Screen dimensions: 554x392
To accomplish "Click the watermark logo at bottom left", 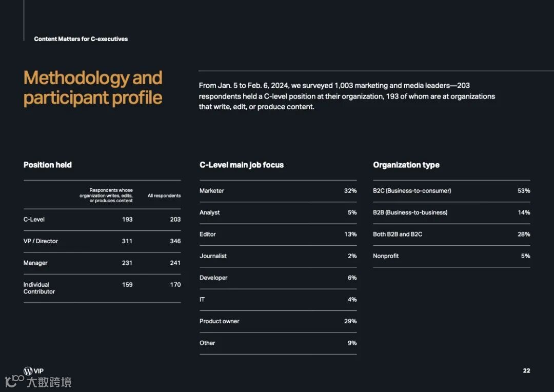I will pos(38,382).
